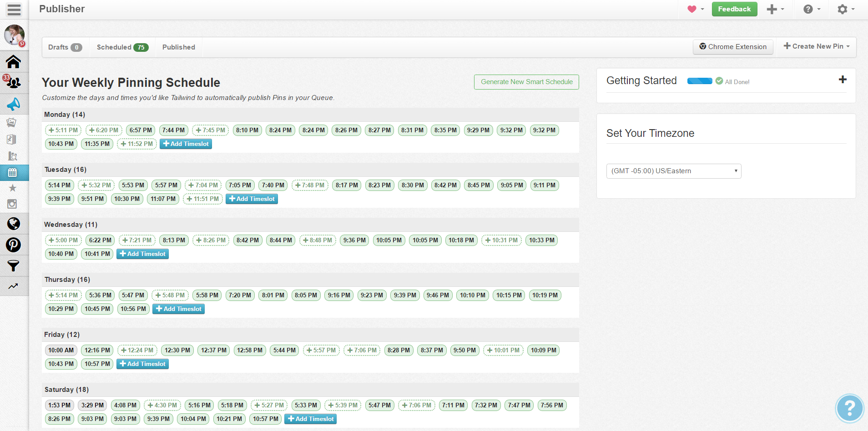This screenshot has width=868, height=431.
Task: Click the funnel filter sidebar icon
Action: (13, 266)
